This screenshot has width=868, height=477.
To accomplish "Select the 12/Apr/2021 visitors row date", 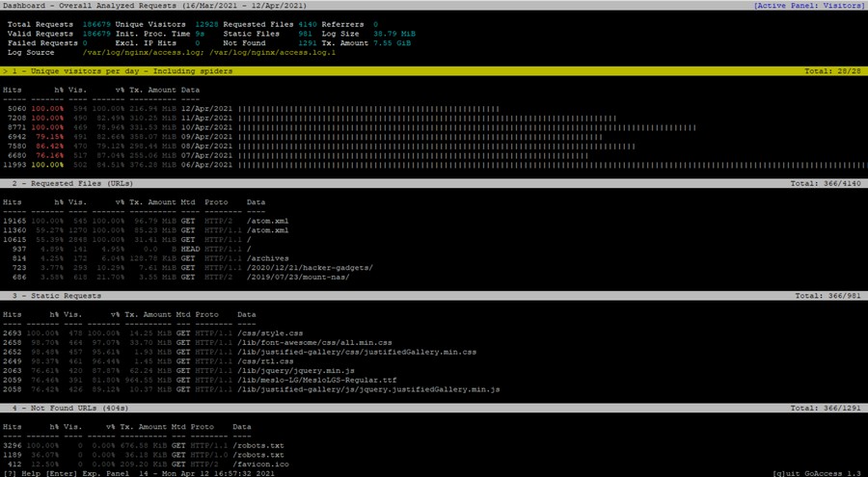I will (206, 109).
